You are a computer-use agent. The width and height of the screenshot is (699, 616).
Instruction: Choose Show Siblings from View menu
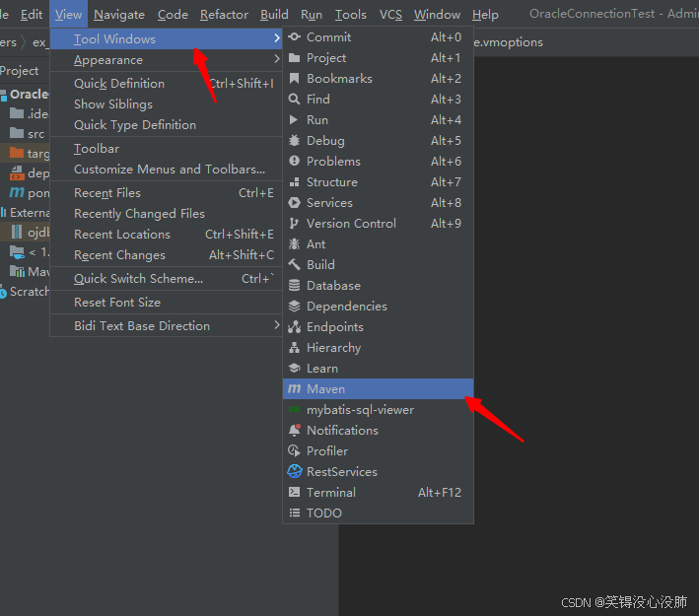click(x=166, y=104)
